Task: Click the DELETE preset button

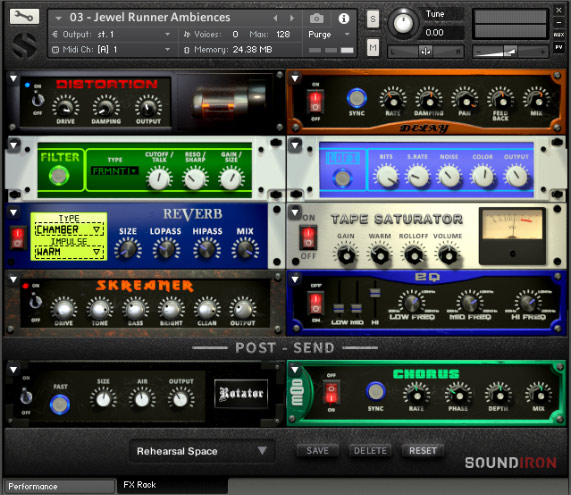Action: [370, 451]
